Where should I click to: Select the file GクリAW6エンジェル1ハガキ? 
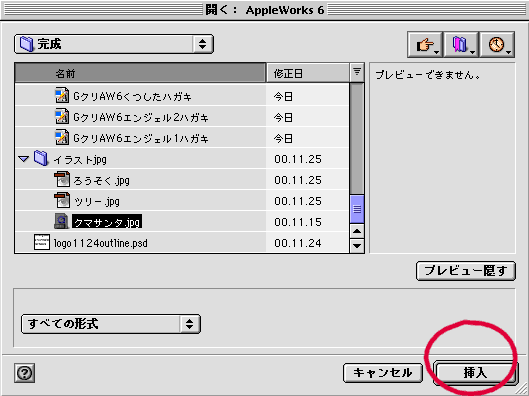141,139
